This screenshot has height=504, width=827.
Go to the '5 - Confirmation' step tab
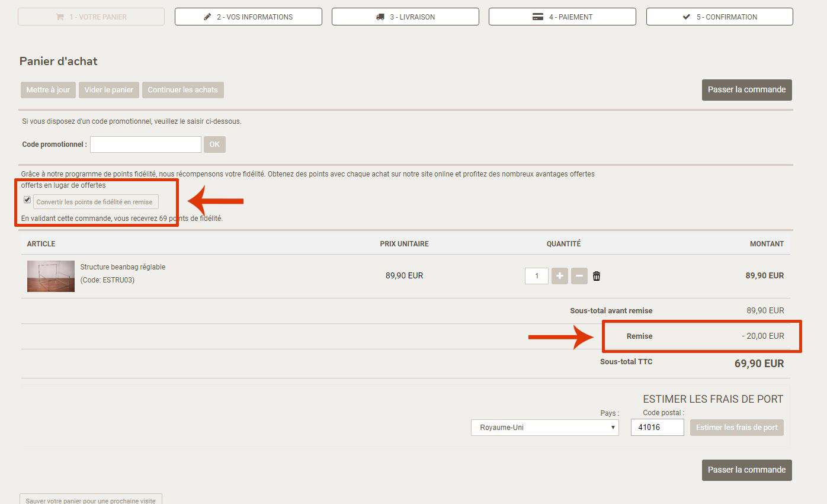click(x=719, y=17)
